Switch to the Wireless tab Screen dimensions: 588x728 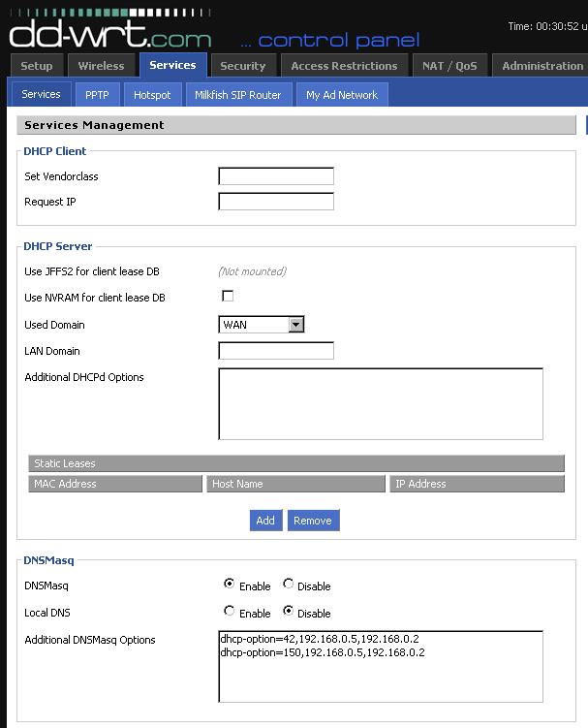(x=101, y=66)
